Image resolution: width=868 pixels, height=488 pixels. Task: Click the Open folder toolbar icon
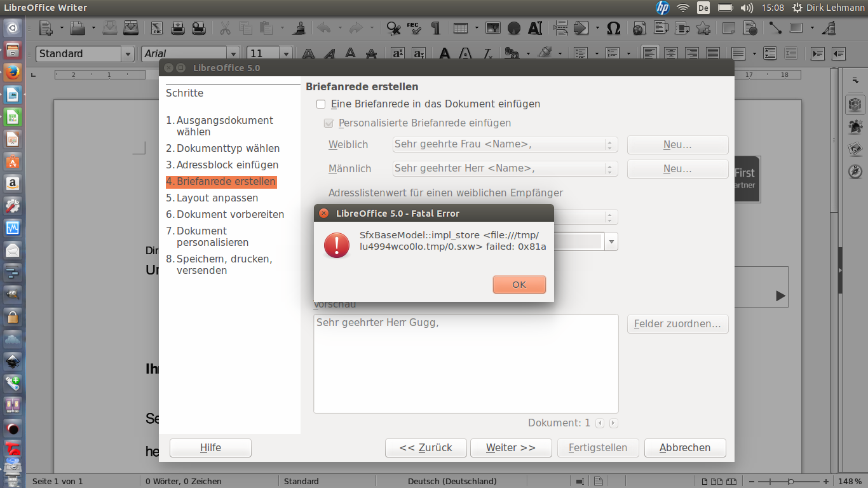78,28
